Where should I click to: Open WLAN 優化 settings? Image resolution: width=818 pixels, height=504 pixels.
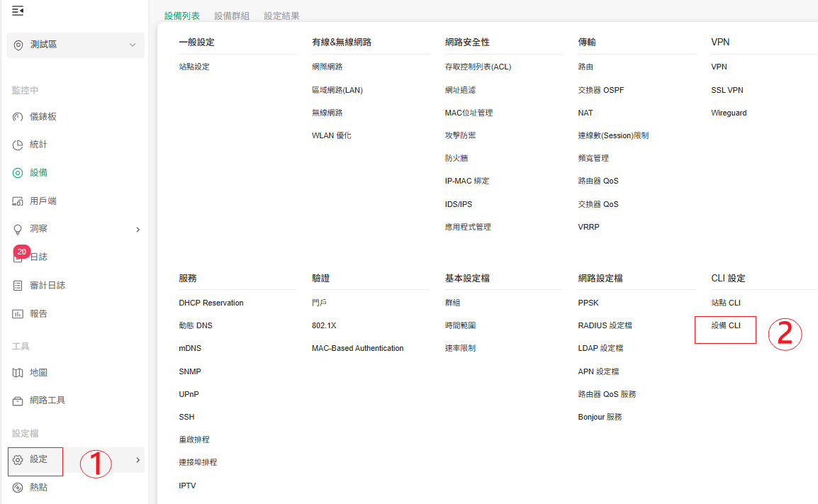coord(331,135)
